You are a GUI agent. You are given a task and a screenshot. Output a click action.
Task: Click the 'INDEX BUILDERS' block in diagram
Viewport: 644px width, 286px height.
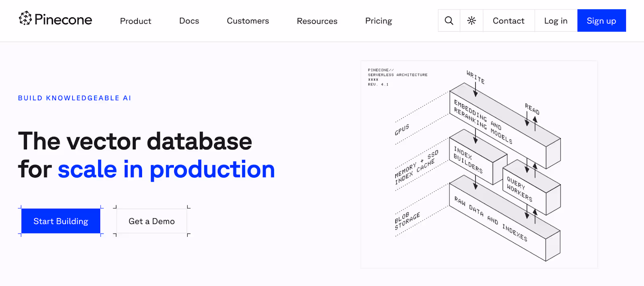[x=478, y=158]
